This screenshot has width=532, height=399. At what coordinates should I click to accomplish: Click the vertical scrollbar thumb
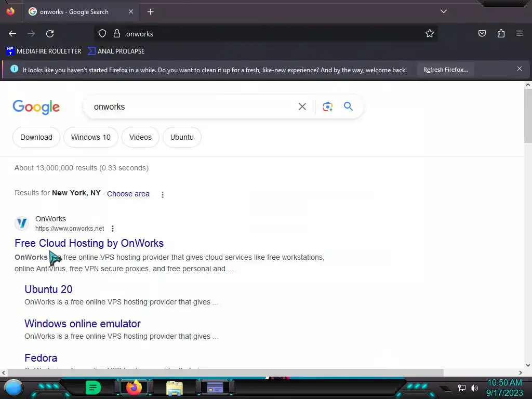point(528,116)
